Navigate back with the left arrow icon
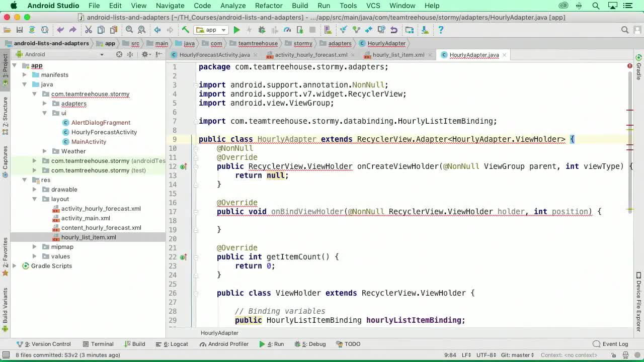The image size is (644, 362). (x=157, y=30)
